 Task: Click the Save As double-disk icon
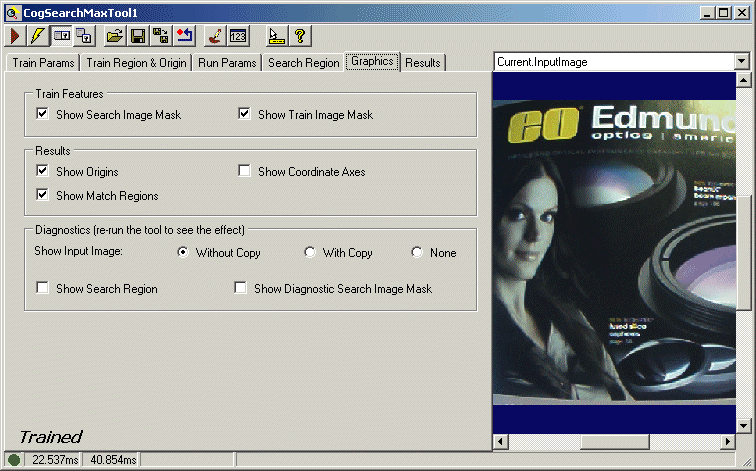161,36
